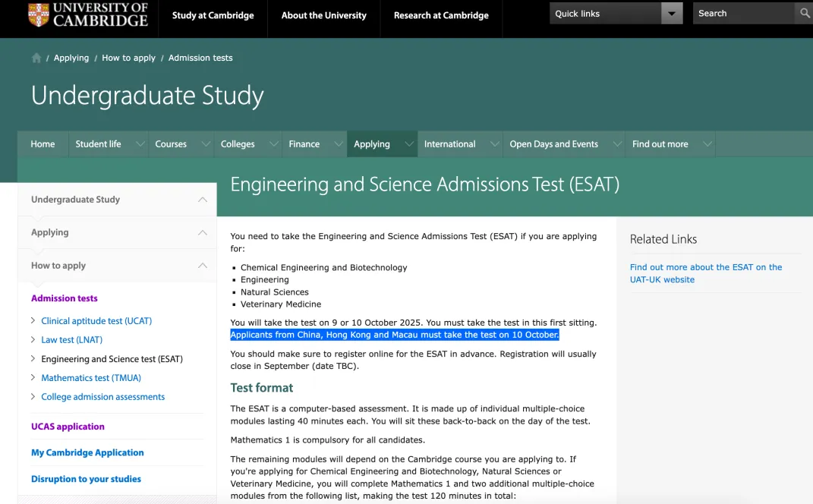Click arrow beside Mathematics test (TMUA)
Screen dimensions: 813x504
(x=33, y=377)
